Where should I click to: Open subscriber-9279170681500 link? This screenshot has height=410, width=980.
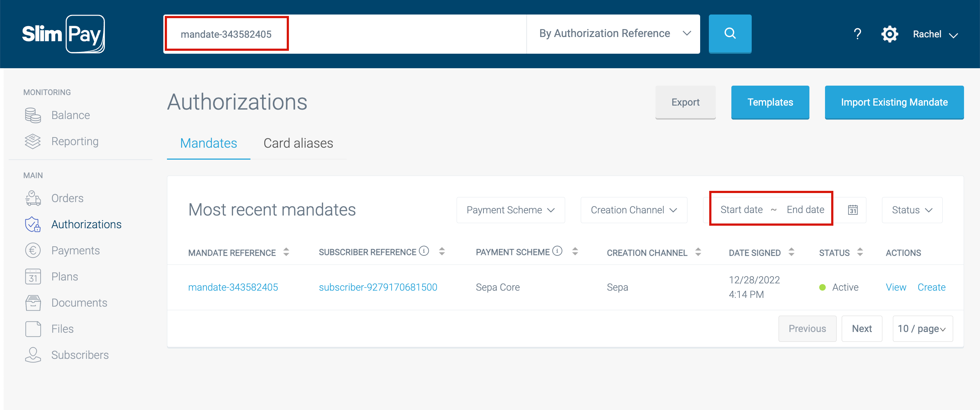(378, 287)
